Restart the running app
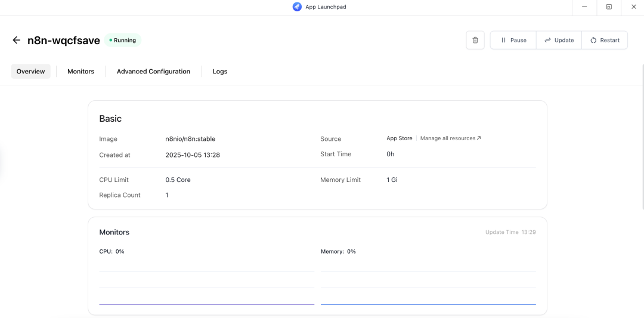 [605, 40]
